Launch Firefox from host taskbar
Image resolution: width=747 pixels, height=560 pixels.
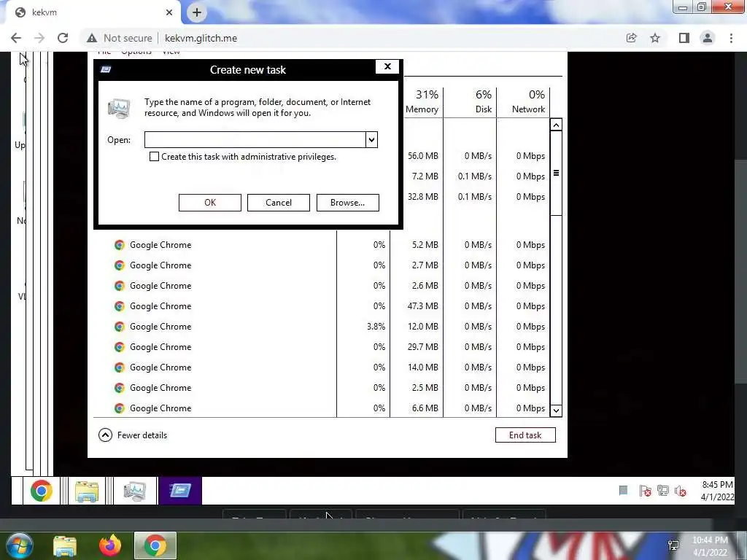(x=110, y=545)
